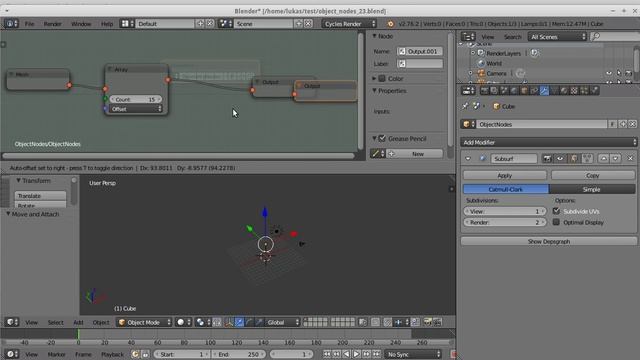The width and height of the screenshot is (640, 360).
Task: Click the fake user F button
Action: tap(612, 124)
